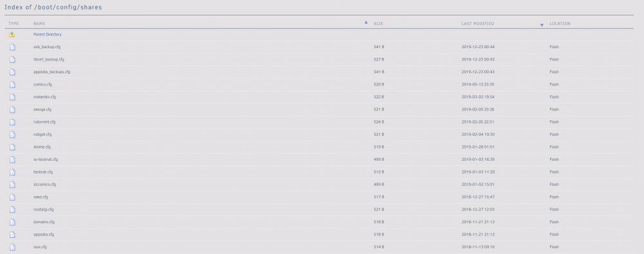This screenshot has height=254, width=644.
Task: Open the appdata_backups.cfg file
Action: [52, 72]
